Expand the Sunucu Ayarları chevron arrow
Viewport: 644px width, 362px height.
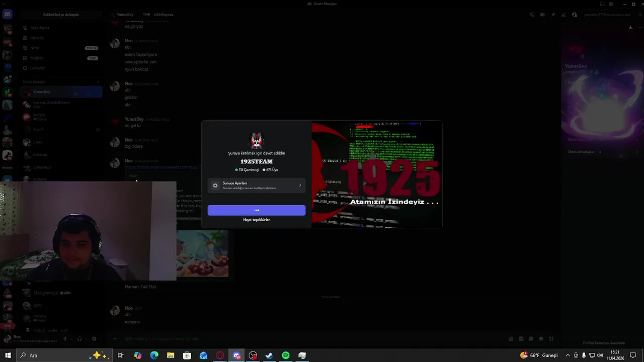pyautogui.click(x=300, y=186)
